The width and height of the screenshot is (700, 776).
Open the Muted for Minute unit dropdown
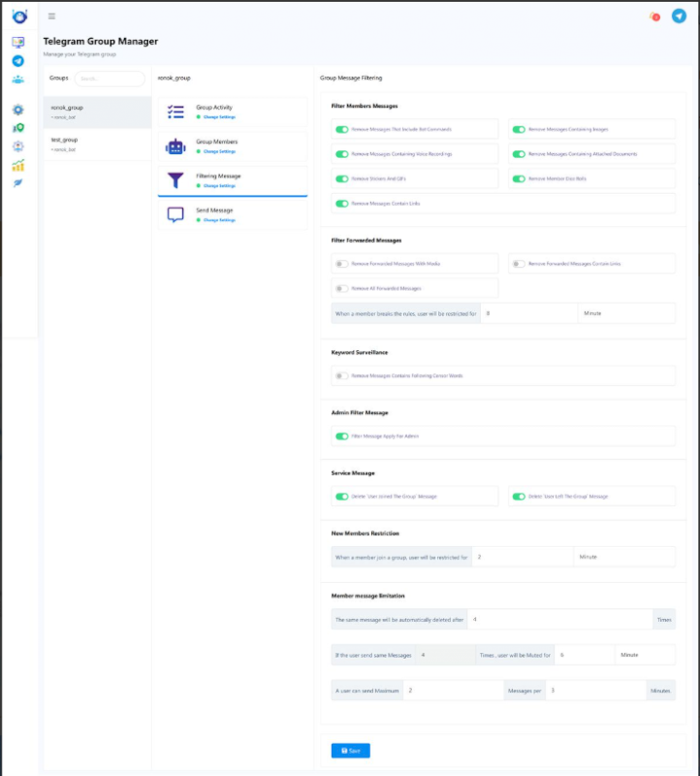pyautogui.click(x=645, y=656)
